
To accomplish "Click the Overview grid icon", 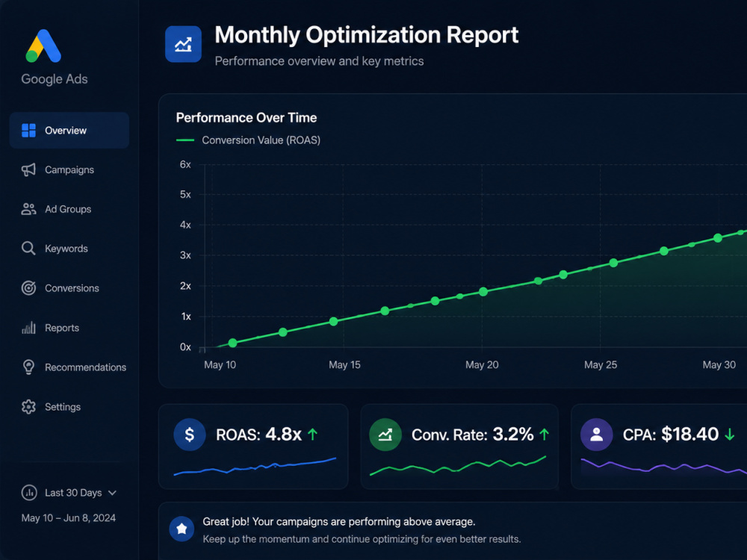I will 28,131.
